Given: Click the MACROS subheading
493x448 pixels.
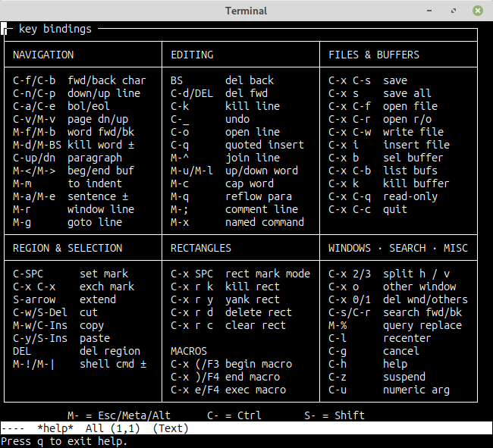Looking at the screenshot, I should 189,351.
